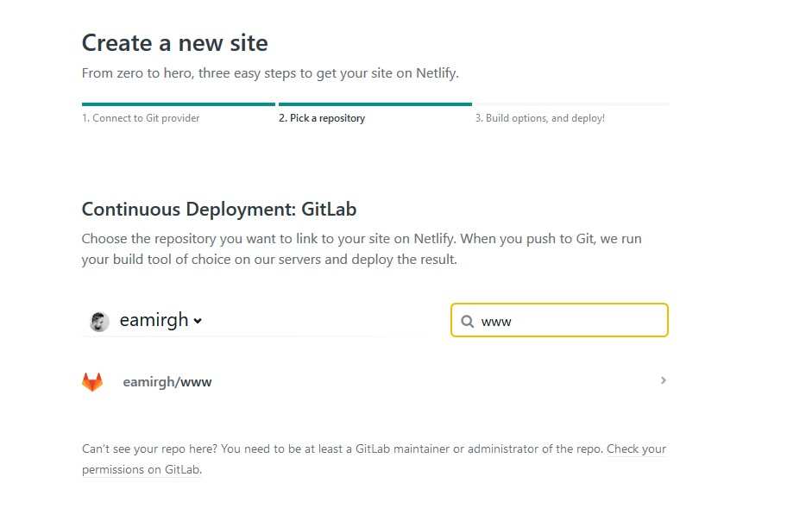Click the GitLab fox logo icon
The width and height of the screenshot is (812, 527).
(x=92, y=381)
